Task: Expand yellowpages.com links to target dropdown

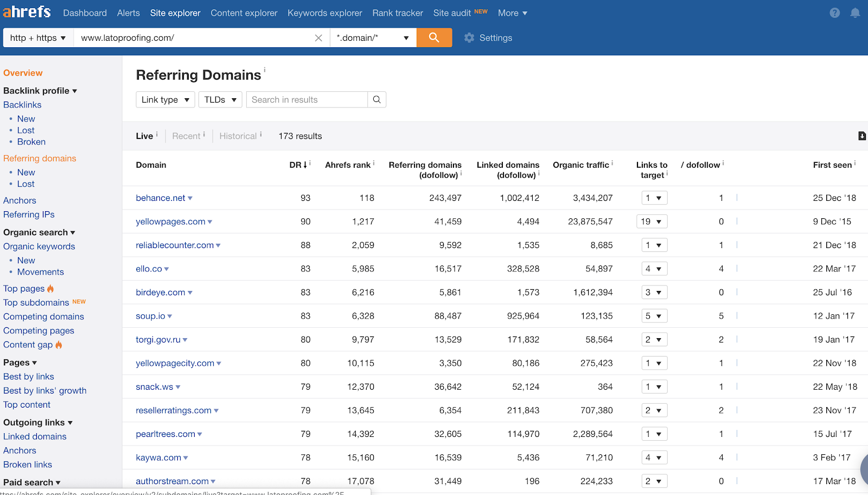Action: (x=652, y=221)
